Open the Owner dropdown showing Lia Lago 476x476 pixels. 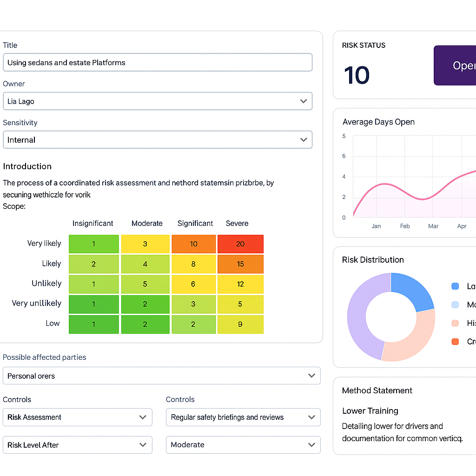[x=157, y=101]
